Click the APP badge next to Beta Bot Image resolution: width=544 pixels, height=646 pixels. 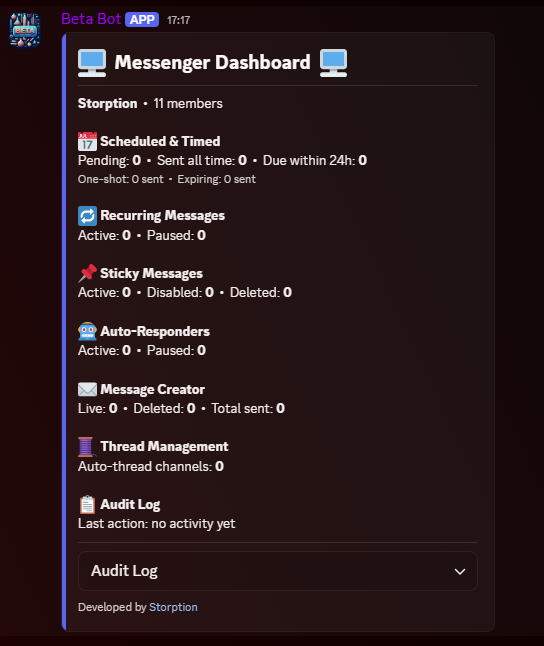click(142, 19)
